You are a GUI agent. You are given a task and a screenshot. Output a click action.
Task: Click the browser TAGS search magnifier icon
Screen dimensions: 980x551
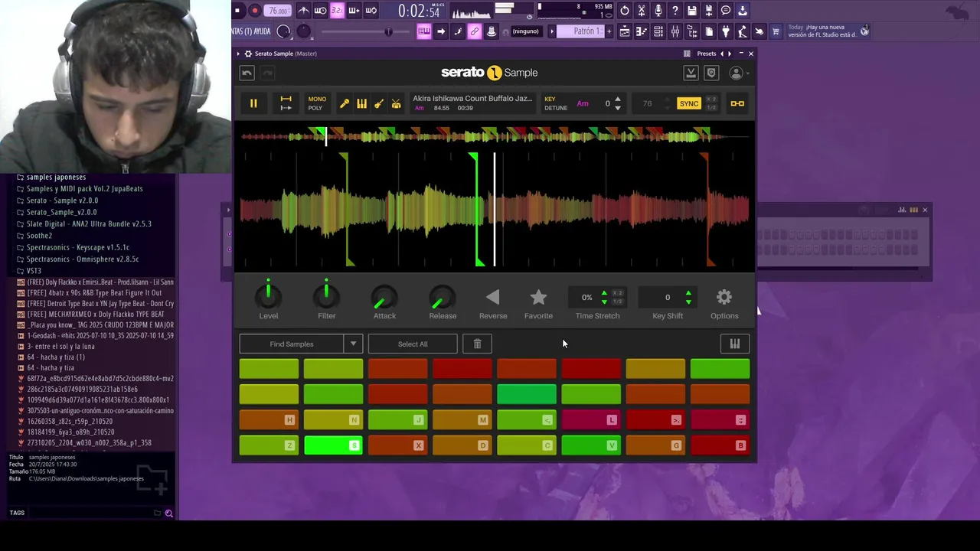coord(168,514)
